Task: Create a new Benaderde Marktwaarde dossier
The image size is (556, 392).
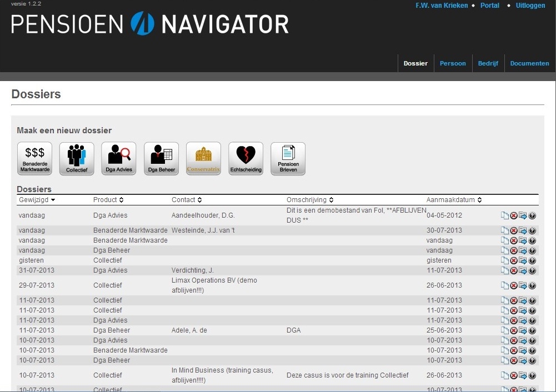Action: pos(35,158)
